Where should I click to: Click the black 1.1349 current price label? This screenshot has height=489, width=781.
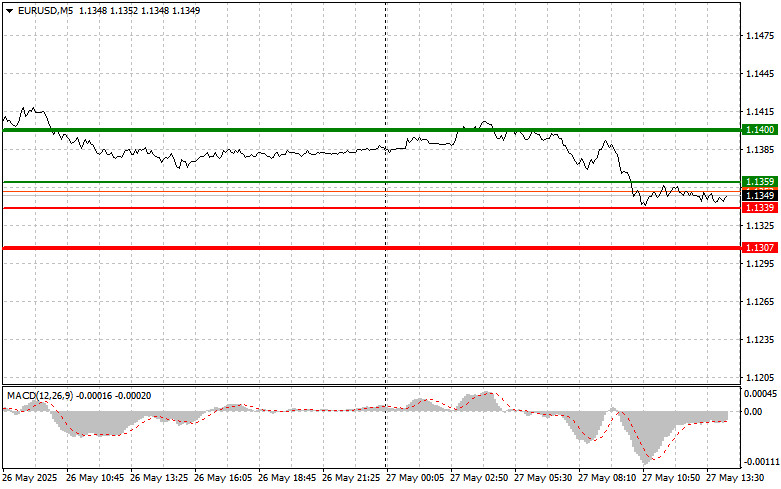coord(760,195)
